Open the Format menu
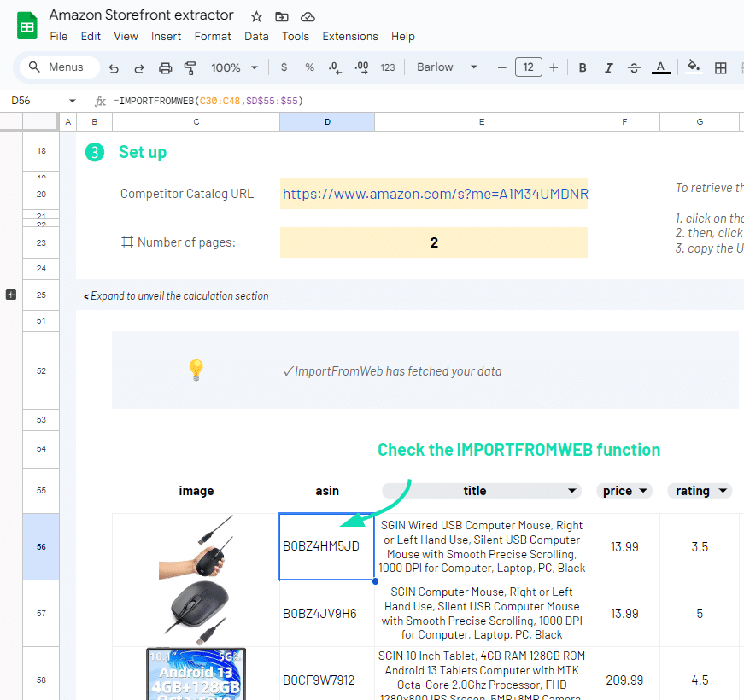The image size is (744, 700). pyautogui.click(x=213, y=36)
